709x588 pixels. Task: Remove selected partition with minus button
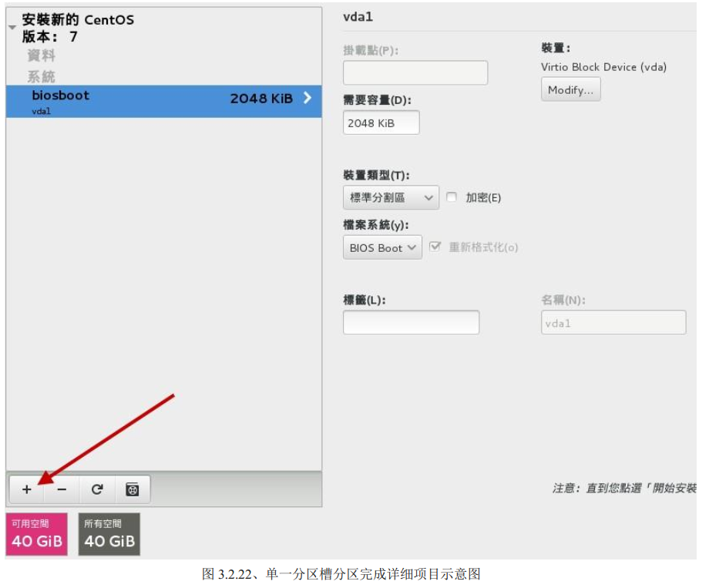pyautogui.click(x=62, y=489)
